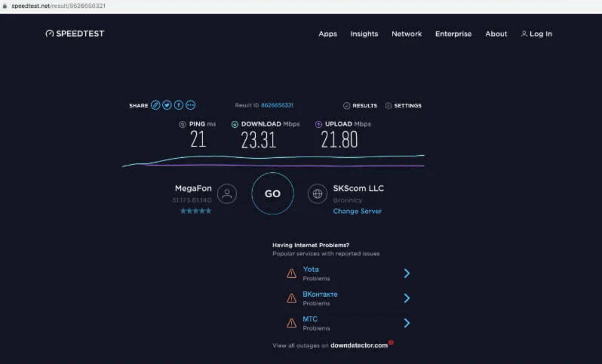Click the Bronnicy server location
The width and height of the screenshot is (602, 364).
[x=347, y=200]
